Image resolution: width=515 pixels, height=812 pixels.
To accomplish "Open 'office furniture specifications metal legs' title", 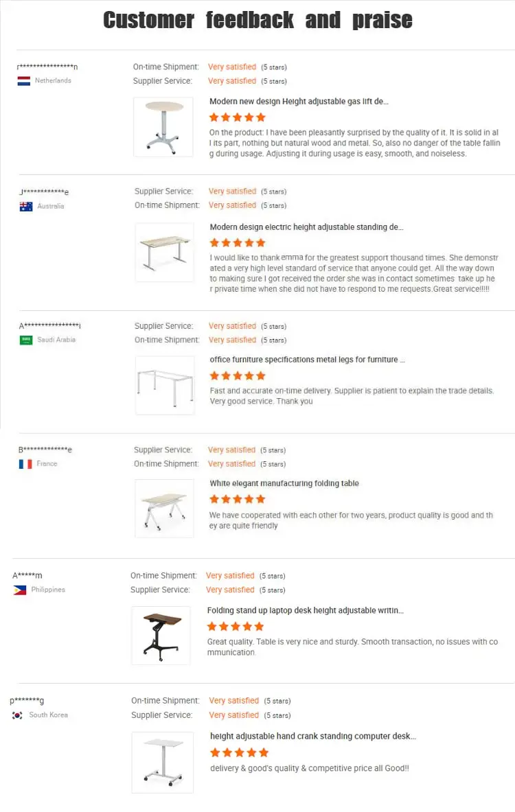I will pyautogui.click(x=307, y=360).
